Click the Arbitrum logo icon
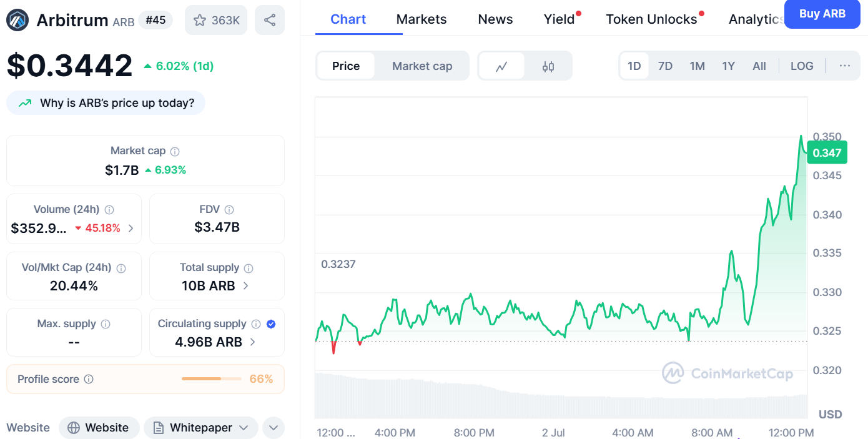This screenshot has height=439, width=868. 17,21
